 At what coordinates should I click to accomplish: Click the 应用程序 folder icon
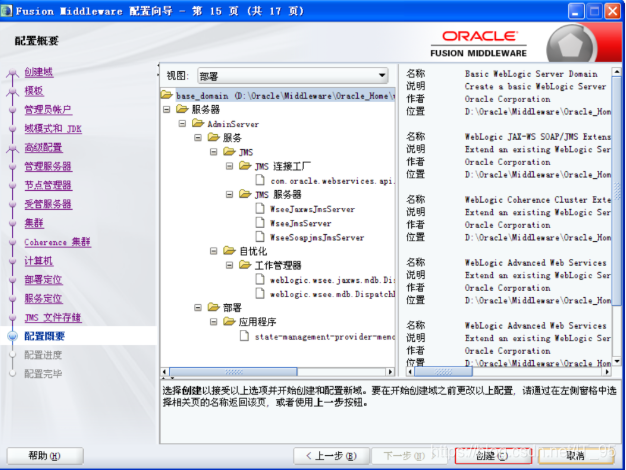229,321
